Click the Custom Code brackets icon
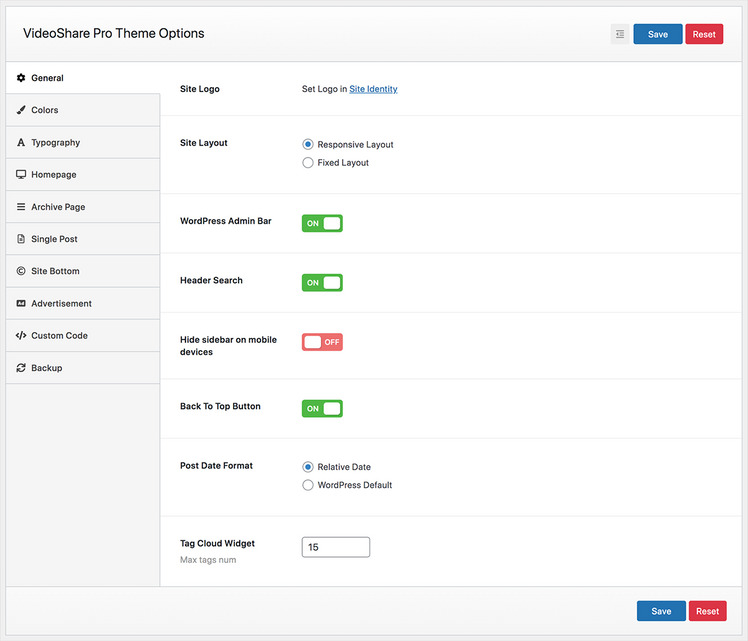The image size is (748, 641). click(x=21, y=336)
